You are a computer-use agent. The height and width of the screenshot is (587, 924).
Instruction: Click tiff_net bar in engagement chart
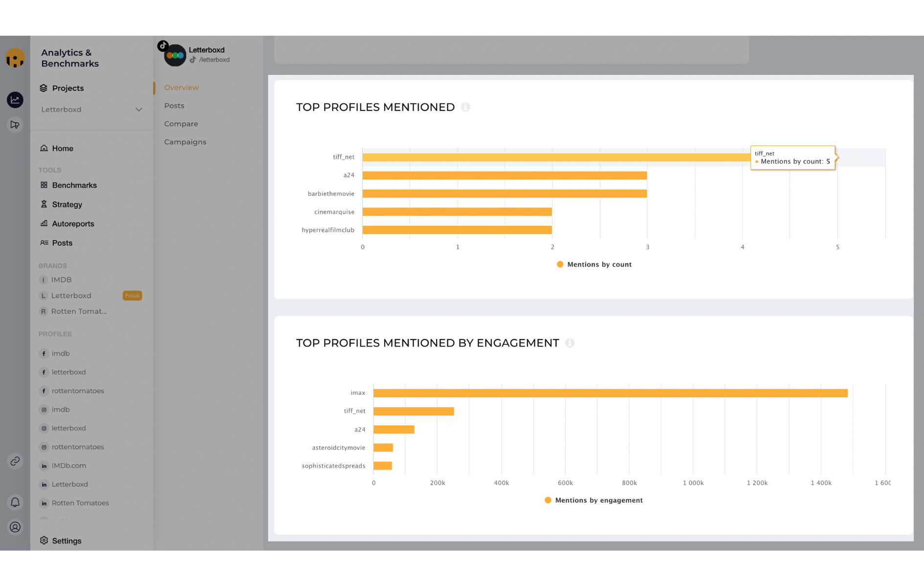414,411
